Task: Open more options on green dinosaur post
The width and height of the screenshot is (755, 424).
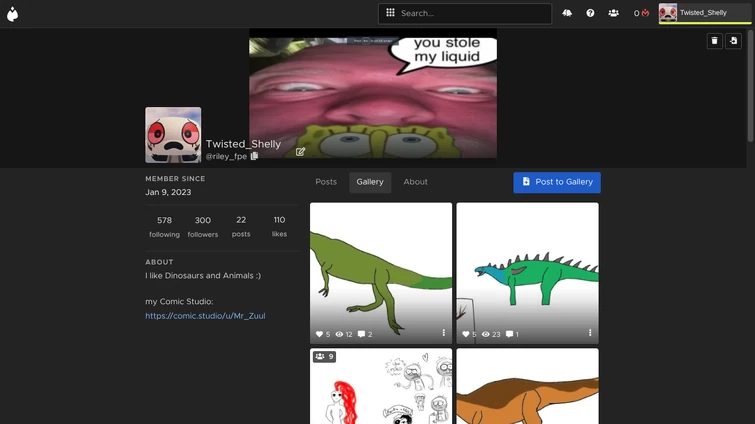Action: coord(443,333)
